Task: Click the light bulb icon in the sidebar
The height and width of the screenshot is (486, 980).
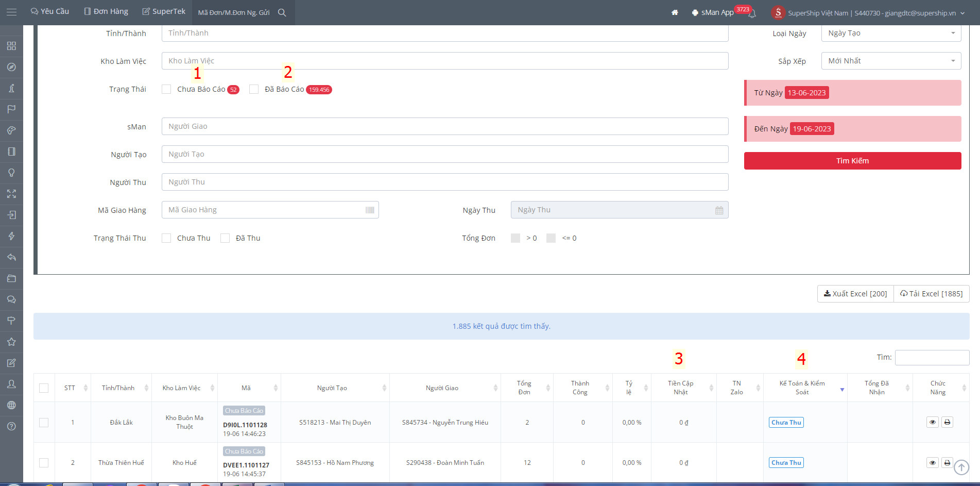Action: tap(11, 173)
